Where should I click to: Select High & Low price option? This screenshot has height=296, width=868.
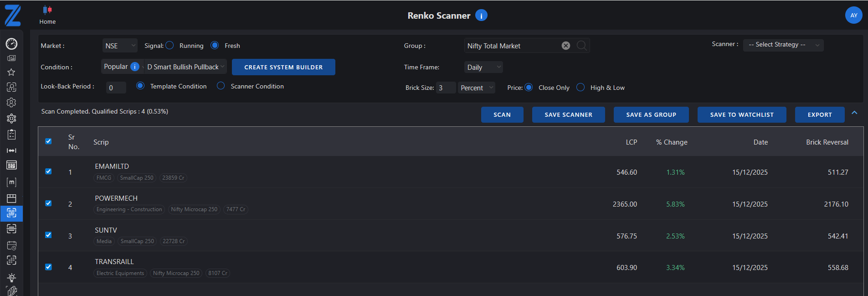(x=580, y=87)
